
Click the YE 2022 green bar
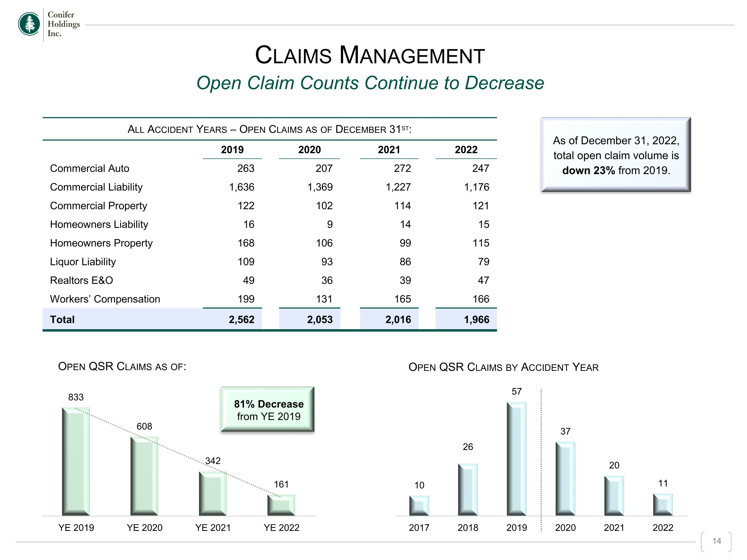[x=281, y=505]
